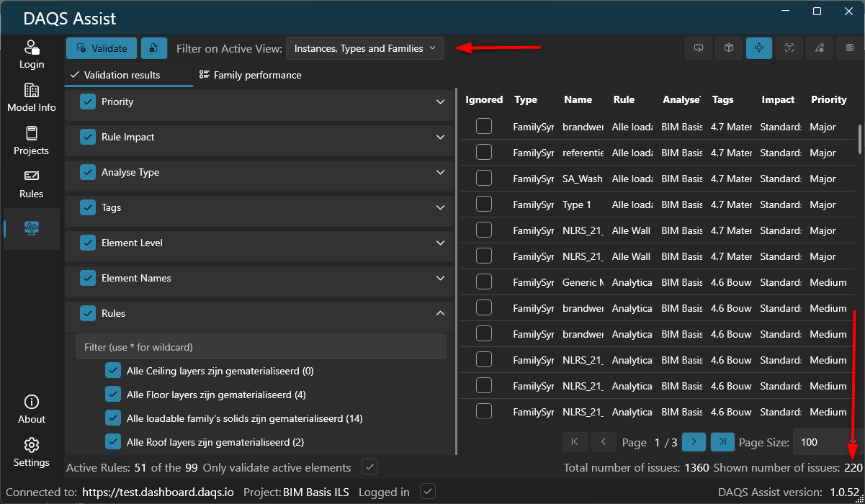This screenshot has width=865, height=504.
Task: Open the 'Instances, Types and Families' dropdown
Action: [365, 48]
